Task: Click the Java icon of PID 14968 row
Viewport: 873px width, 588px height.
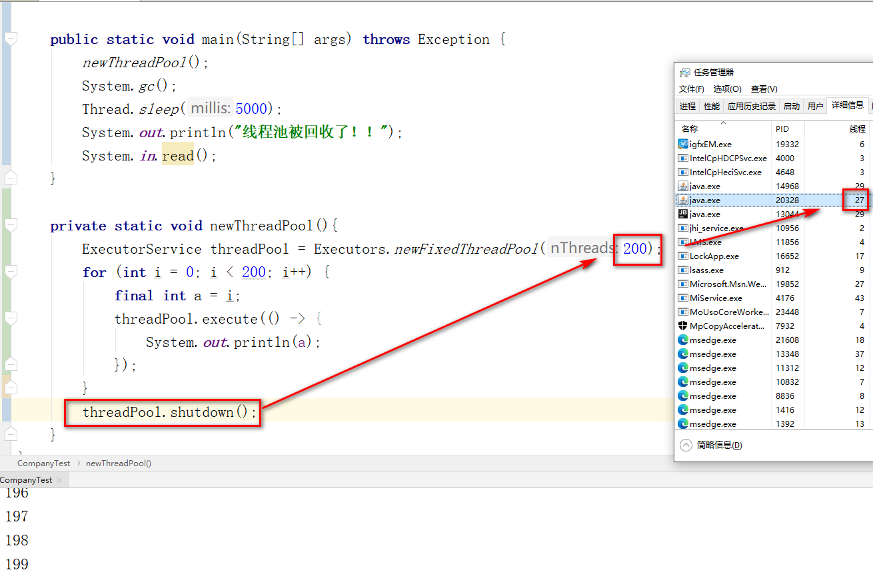Action: [x=682, y=186]
